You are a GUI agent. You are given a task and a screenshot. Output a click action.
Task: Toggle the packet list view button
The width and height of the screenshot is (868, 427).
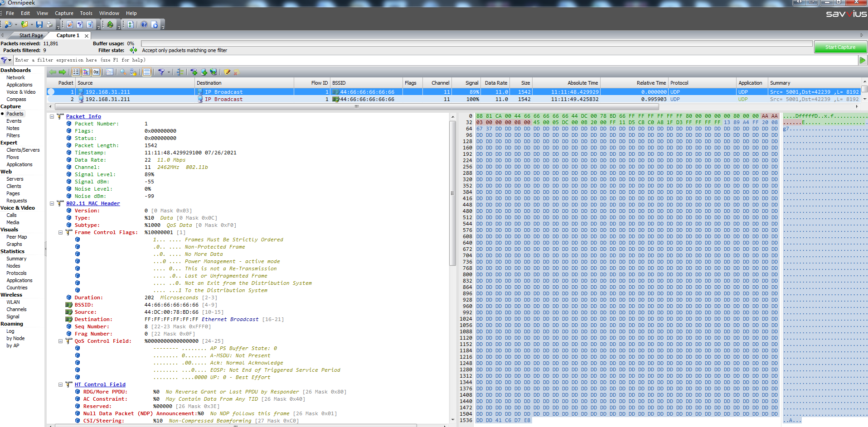(x=76, y=72)
